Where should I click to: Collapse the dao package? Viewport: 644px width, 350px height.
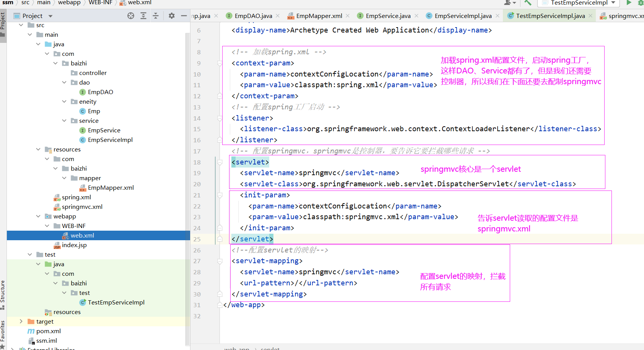[x=64, y=82]
